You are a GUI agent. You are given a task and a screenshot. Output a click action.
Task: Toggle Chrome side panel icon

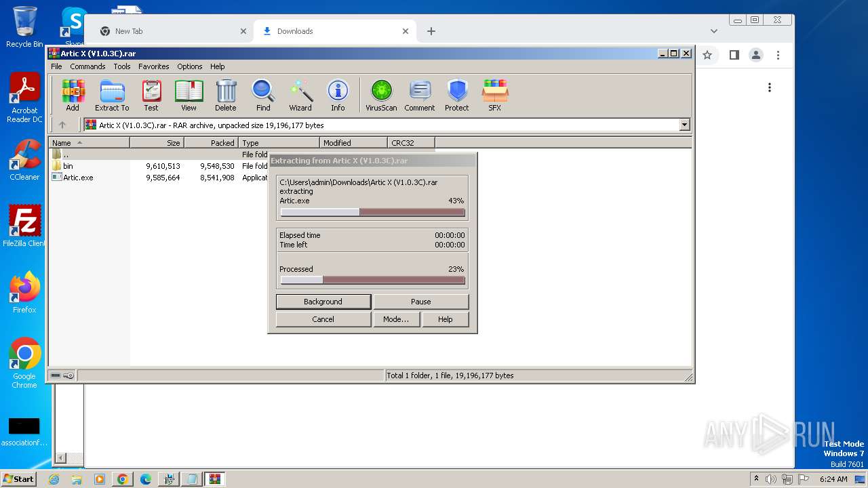(x=734, y=55)
